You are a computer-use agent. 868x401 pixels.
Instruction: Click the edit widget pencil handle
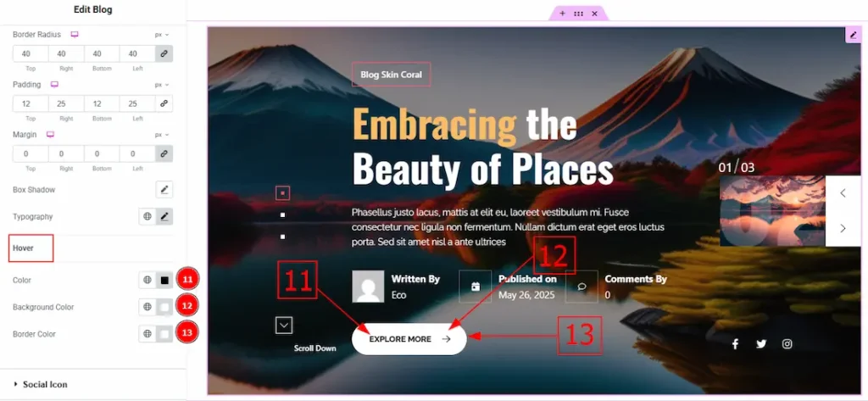(853, 35)
